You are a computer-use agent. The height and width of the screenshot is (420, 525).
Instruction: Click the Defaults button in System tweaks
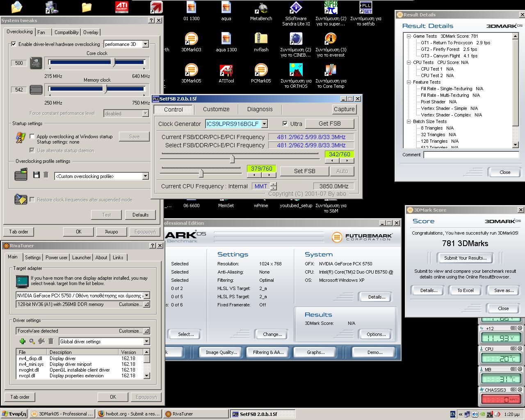pos(140,215)
